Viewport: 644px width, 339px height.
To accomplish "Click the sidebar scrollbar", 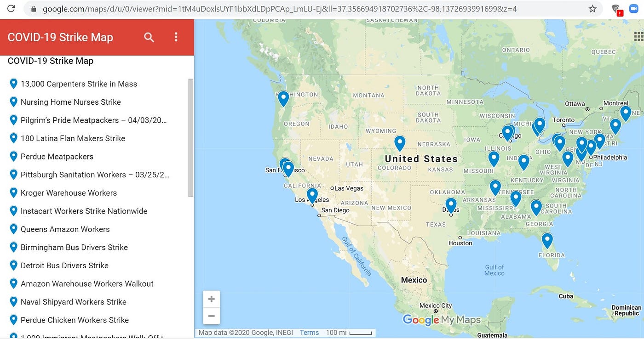I will tap(191, 138).
